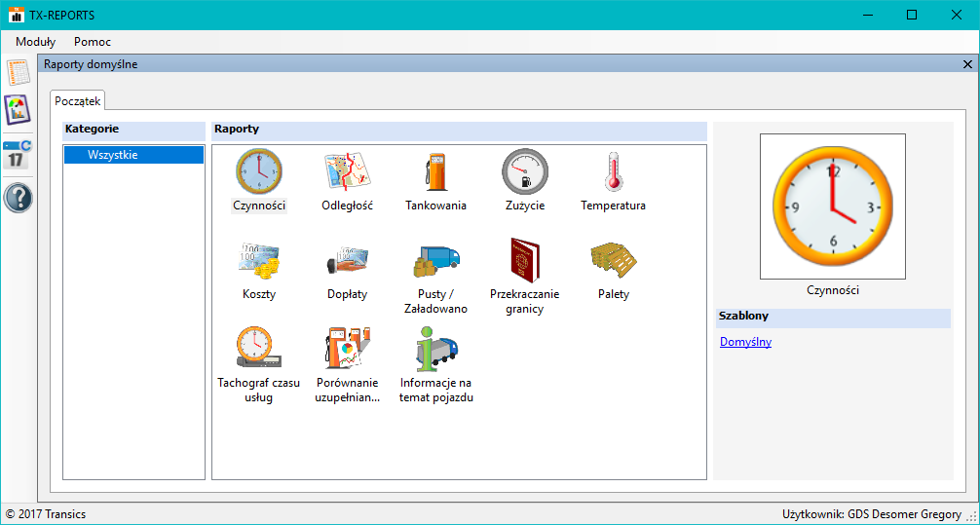Select the Pusty / Załadowano truck report
The width and height of the screenshot is (980, 525).
tap(435, 261)
